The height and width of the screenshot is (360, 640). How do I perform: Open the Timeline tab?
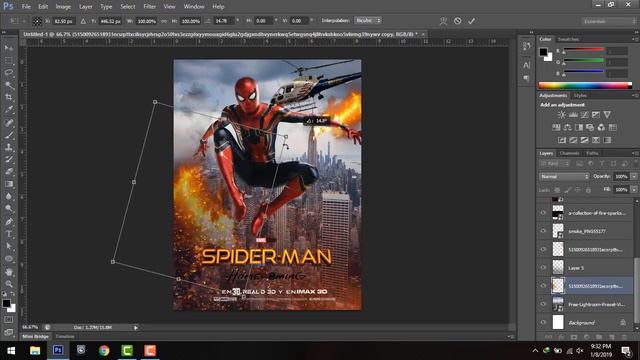pyautogui.click(x=65, y=337)
